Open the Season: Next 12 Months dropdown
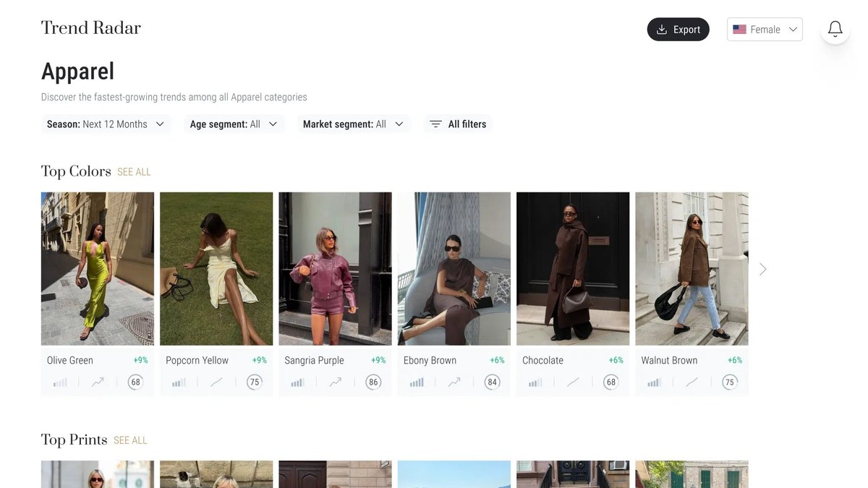The height and width of the screenshot is (488, 868). (106, 124)
